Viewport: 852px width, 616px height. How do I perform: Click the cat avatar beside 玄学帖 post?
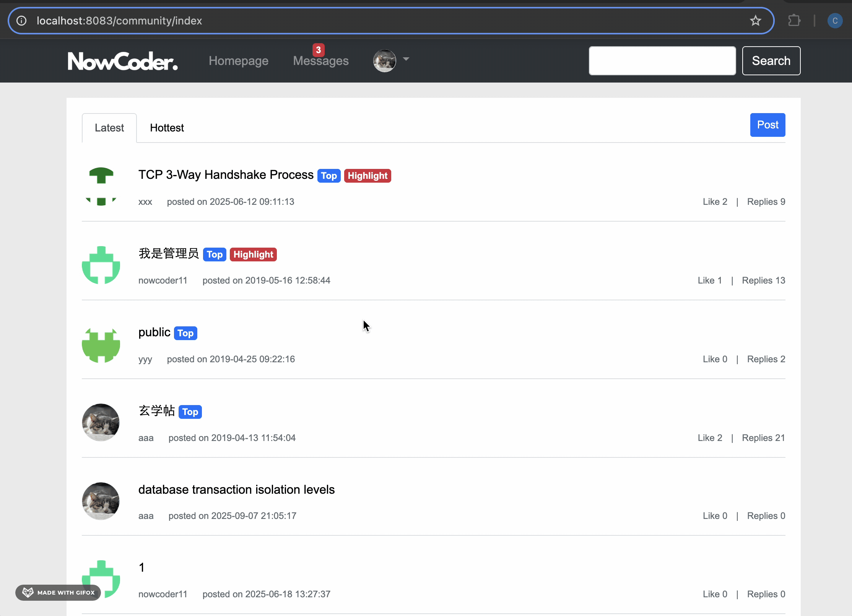point(101,423)
